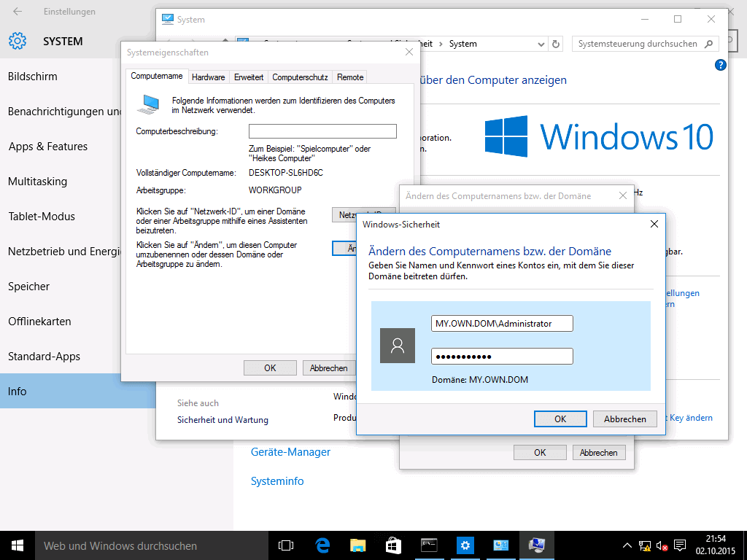Minimize the System window

click(x=645, y=19)
